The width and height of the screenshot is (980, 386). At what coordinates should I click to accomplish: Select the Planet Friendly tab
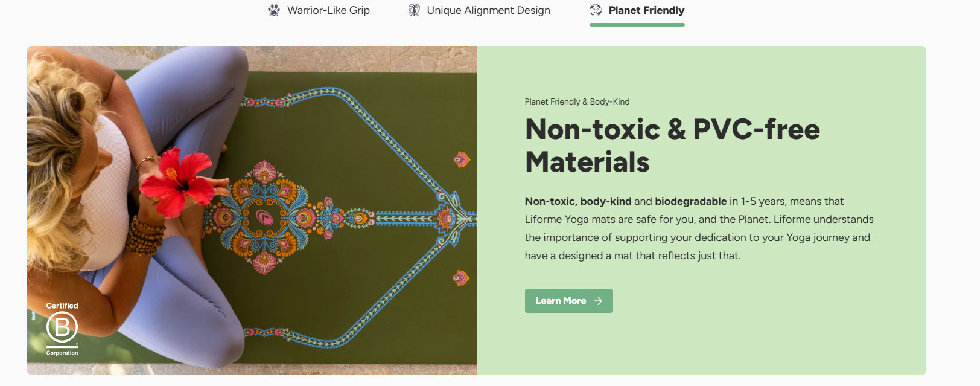(x=637, y=10)
